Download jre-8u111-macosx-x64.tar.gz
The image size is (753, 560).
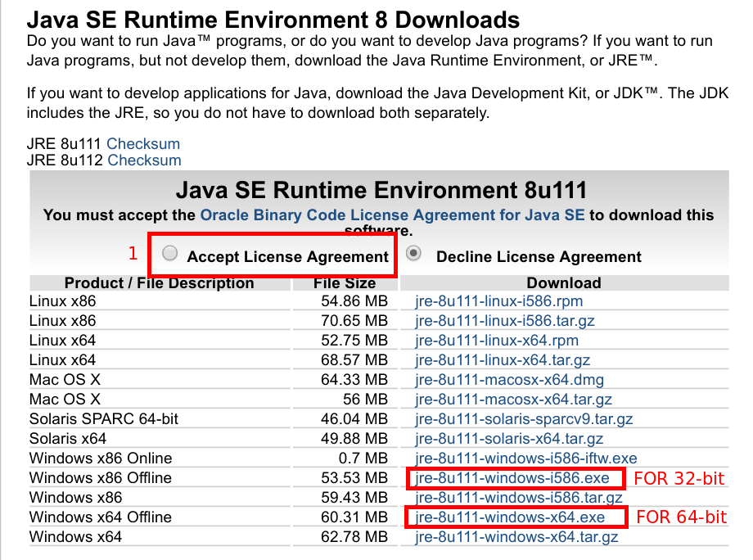click(x=513, y=400)
